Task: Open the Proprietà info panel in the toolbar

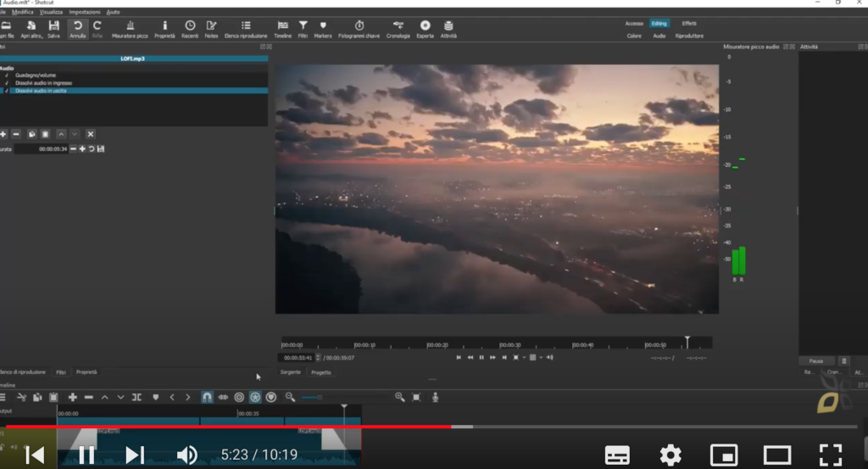Action: pos(164,30)
